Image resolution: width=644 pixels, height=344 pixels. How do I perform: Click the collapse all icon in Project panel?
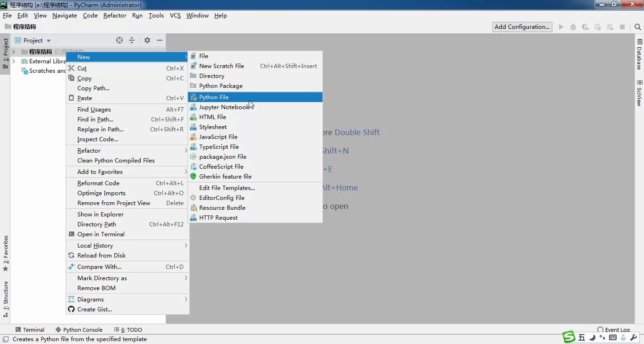132,40
